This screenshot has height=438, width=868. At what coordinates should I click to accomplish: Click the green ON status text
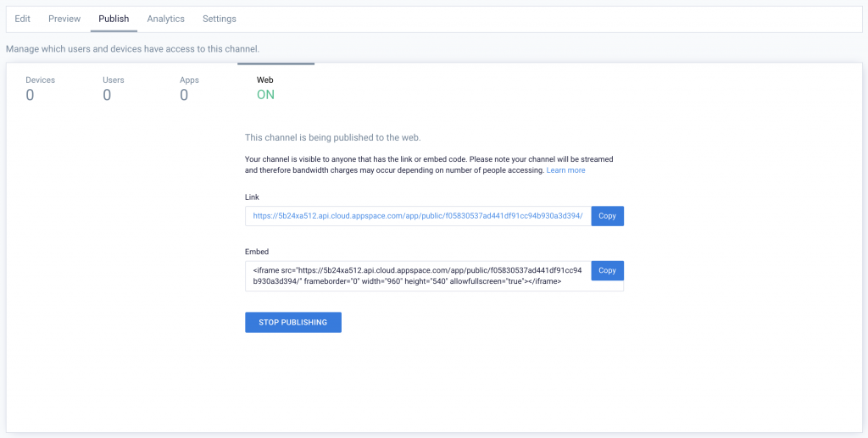click(265, 95)
